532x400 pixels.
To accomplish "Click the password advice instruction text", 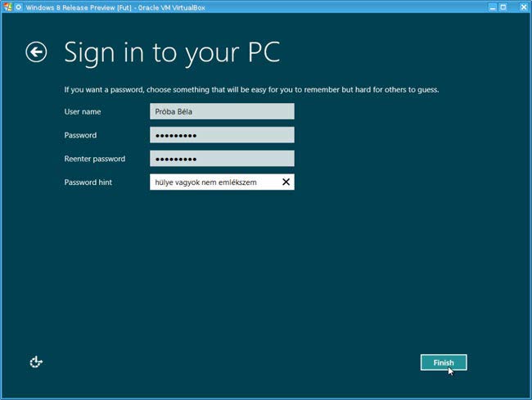I will tap(251, 89).
